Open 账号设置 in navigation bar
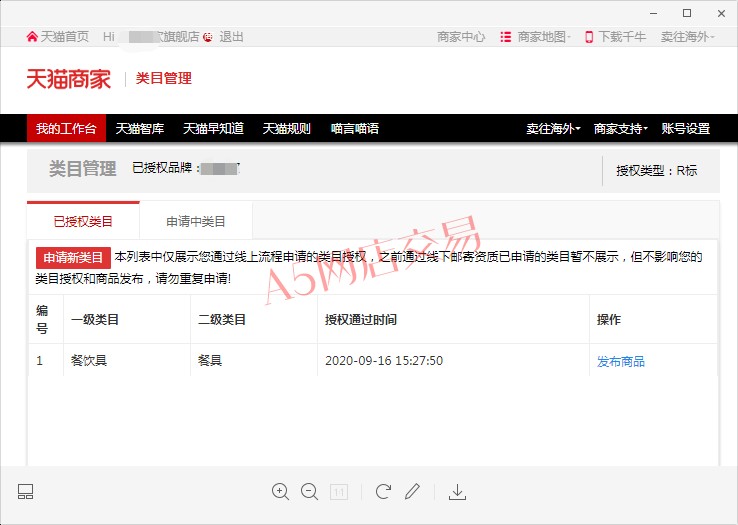The width and height of the screenshot is (738, 525). (686, 128)
